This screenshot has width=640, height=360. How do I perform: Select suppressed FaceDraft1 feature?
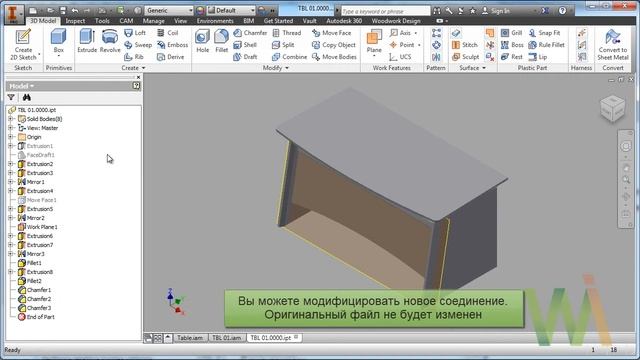point(36,155)
